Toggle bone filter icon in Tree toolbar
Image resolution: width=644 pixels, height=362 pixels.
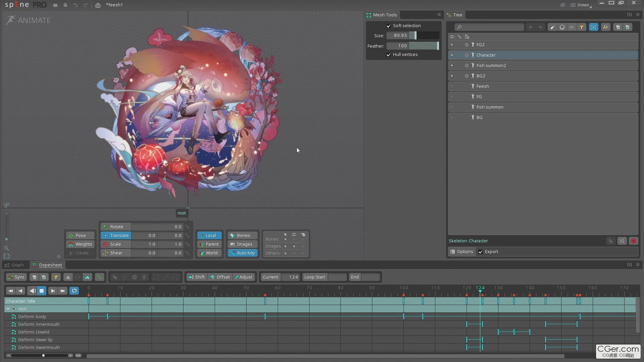tap(552, 27)
